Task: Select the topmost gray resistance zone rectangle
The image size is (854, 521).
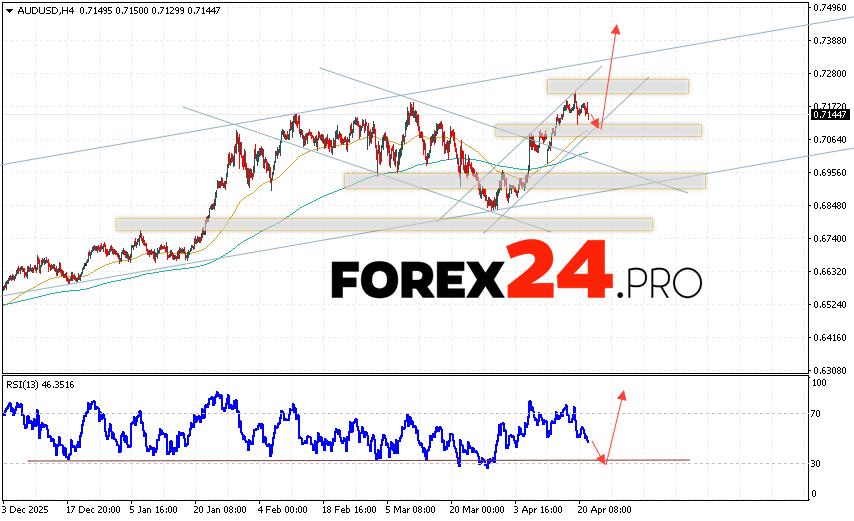Action: coord(617,87)
